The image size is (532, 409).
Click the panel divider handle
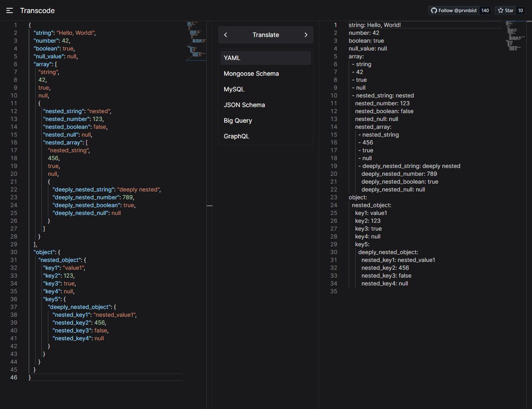click(x=209, y=206)
